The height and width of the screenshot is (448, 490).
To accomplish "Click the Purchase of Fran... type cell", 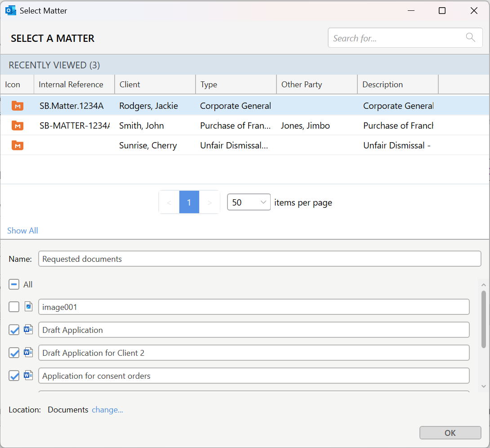I will [x=235, y=125].
